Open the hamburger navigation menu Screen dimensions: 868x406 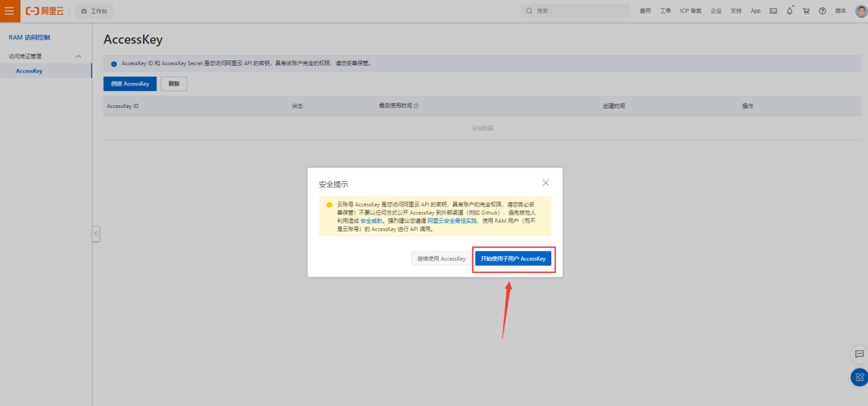[9, 11]
